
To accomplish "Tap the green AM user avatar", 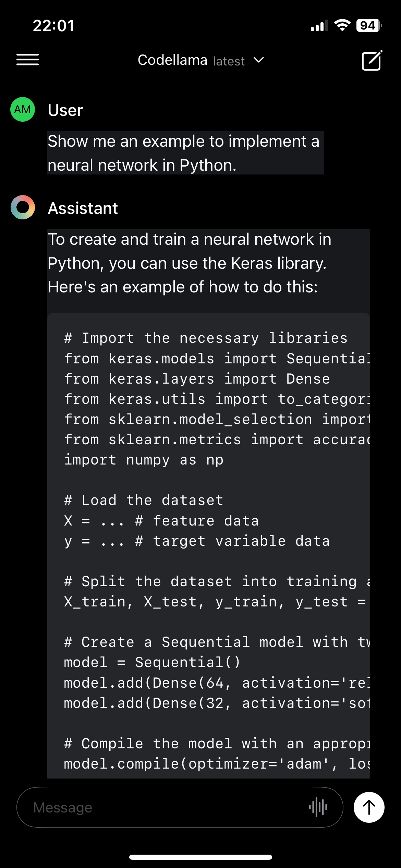I will pos(23,110).
